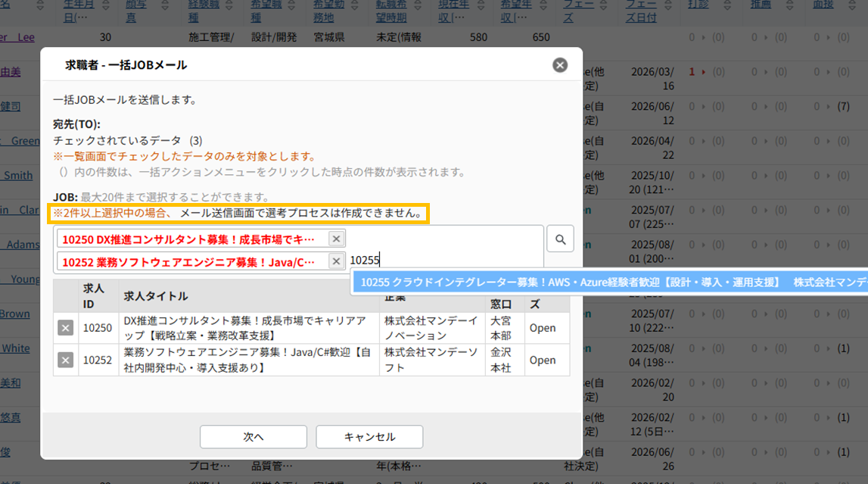The height and width of the screenshot is (484, 868).
Task: Delete job row 10252 from table
Action: tap(66, 360)
